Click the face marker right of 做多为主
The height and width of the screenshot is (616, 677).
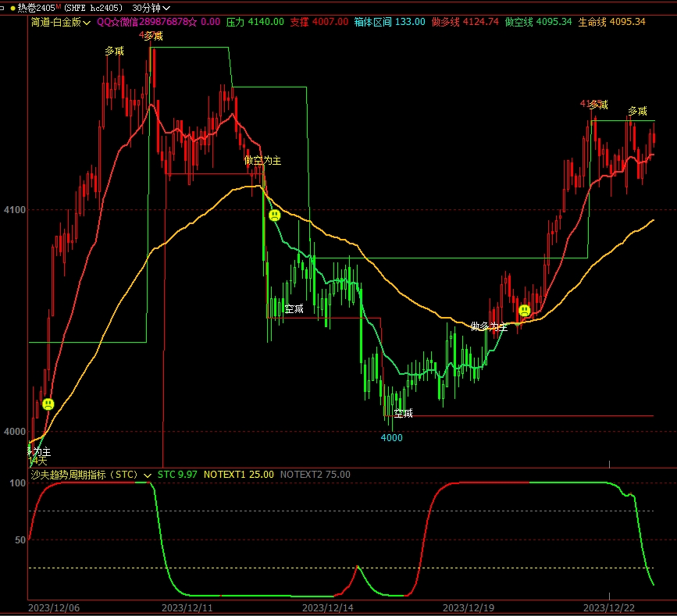point(525,311)
